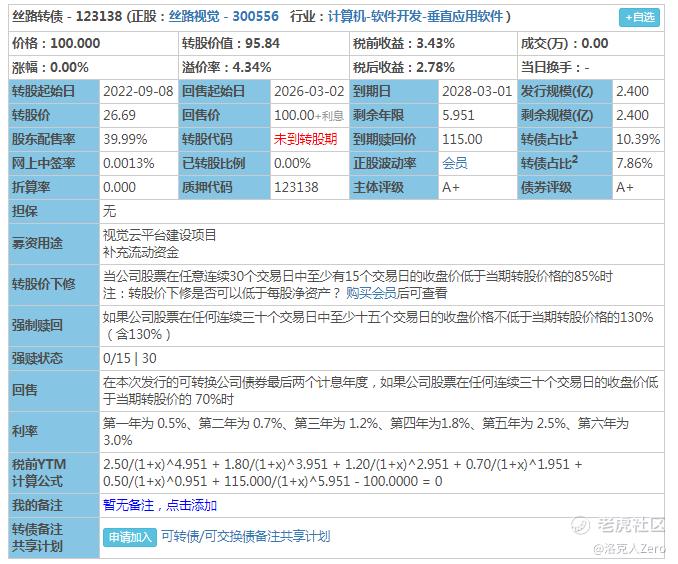Select the 补充流动资金 text
Image resolution: width=678 pixels, height=564 pixels.
click(x=141, y=252)
